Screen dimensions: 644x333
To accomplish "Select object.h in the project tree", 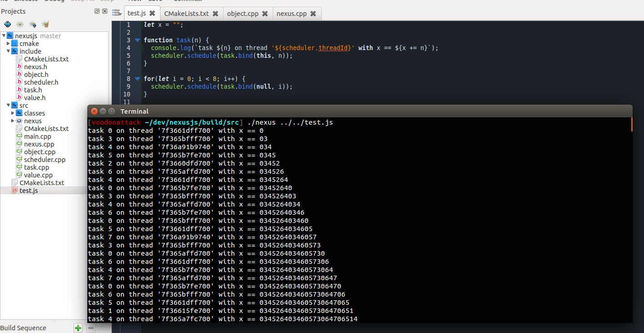I will click(36, 75).
